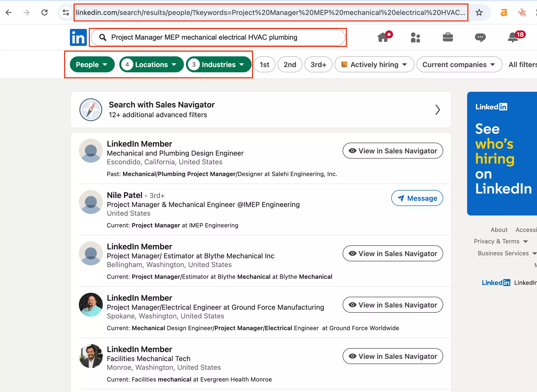The width and height of the screenshot is (537, 392).
Task: Click 'Spokane, Washington, United States' location text
Action: pyautogui.click(x=165, y=316)
